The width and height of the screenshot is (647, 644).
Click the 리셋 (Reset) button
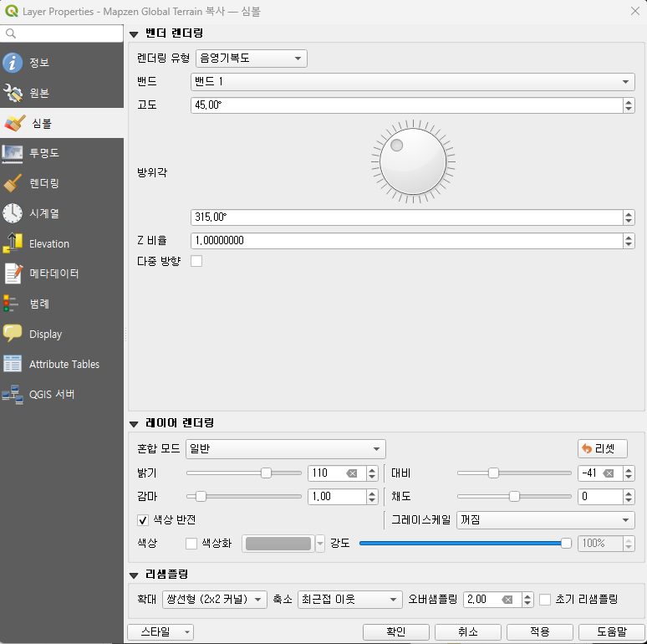[603, 449]
